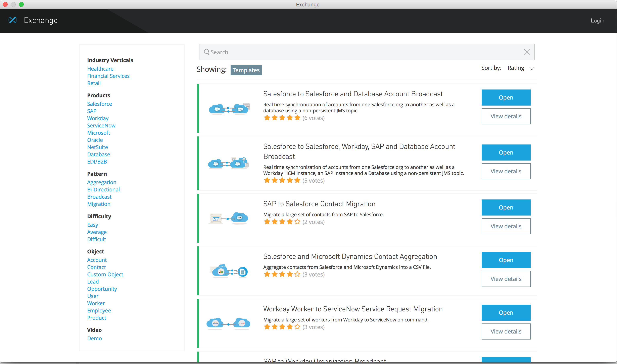Filter by Healthcare industry vertical
Screen dimensions: 617x364
[x=100, y=69]
